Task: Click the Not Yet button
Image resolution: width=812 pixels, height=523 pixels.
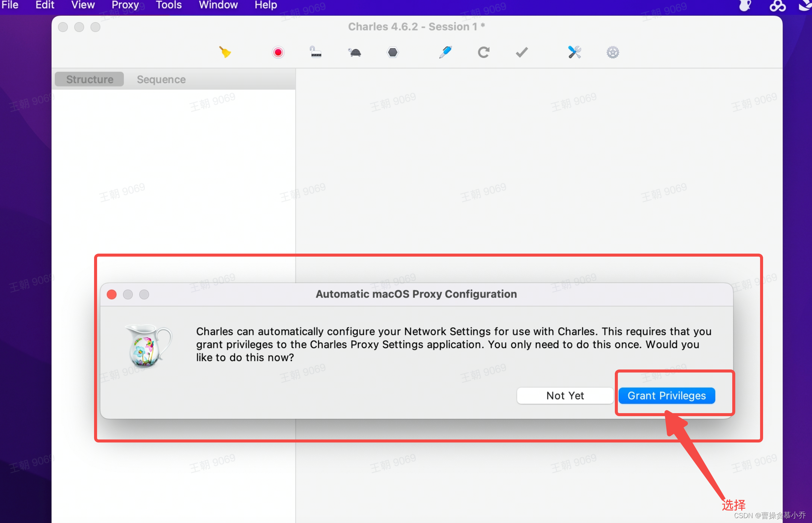Action: (565, 396)
